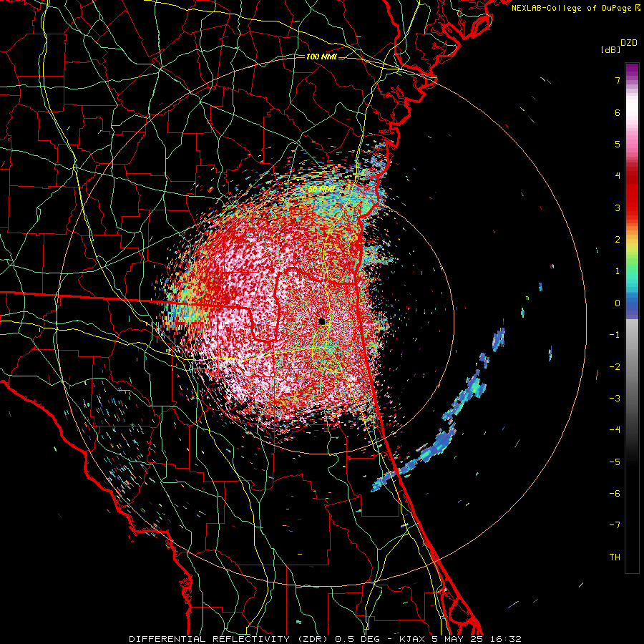Viewport: 644px width, 644px height.
Task: Click the -3 legend value
Action: (615, 398)
